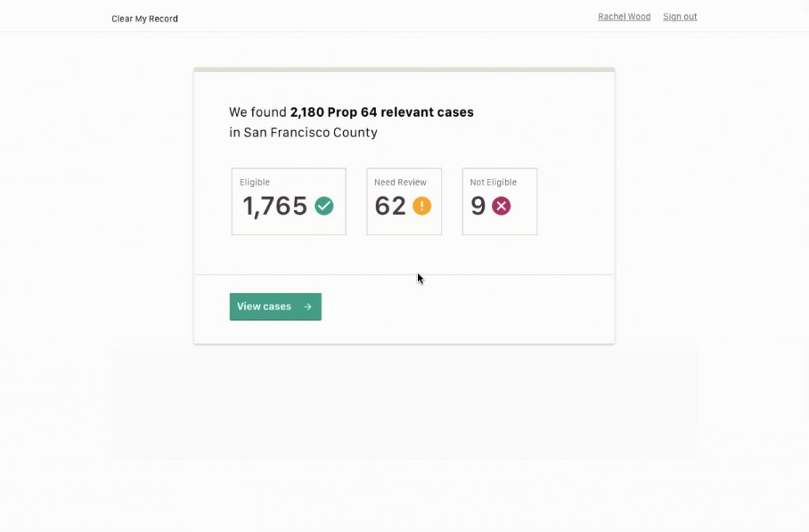The height and width of the screenshot is (532, 809).
Task: Click the arrow icon on View cases
Action: pyautogui.click(x=307, y=307)
